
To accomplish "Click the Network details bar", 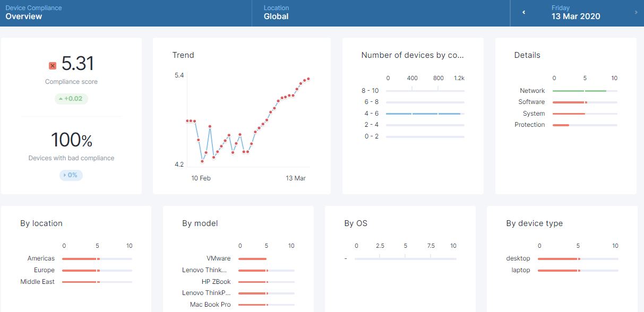I will coord(579,91).
